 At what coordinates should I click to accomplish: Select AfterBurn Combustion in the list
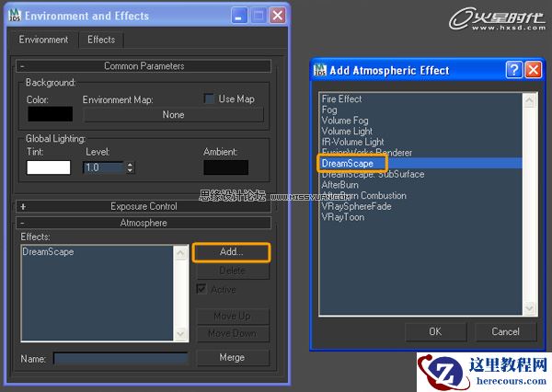tap(363, 195)
